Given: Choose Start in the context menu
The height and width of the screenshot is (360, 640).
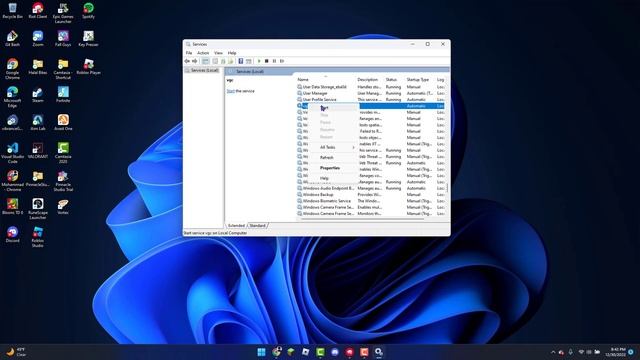Looking at the screenshot, I should click(334, 108).
